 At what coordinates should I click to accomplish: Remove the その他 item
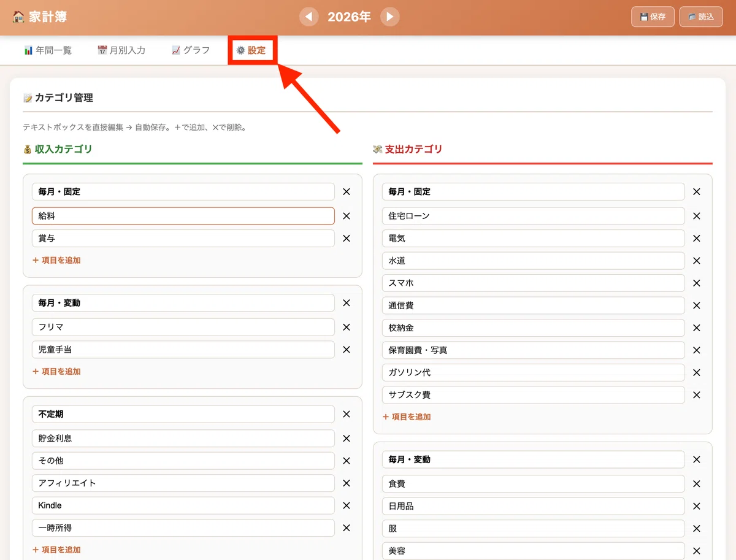coord(347,461)
